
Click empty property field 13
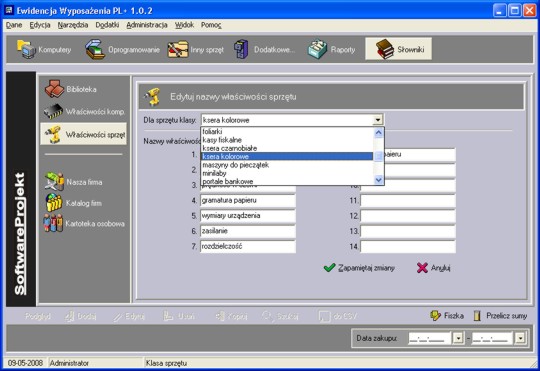click(x=408, y=231)
